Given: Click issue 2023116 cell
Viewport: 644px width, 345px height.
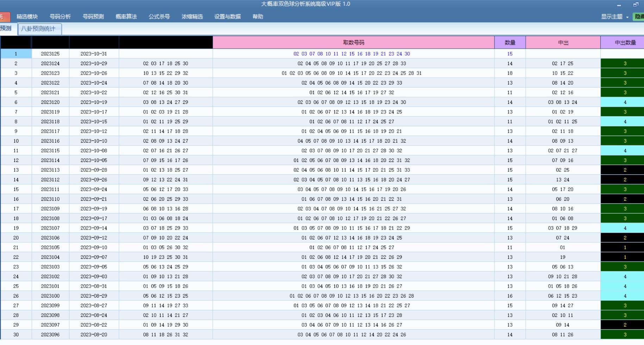Looking at the screenshot, I should 50,141.
